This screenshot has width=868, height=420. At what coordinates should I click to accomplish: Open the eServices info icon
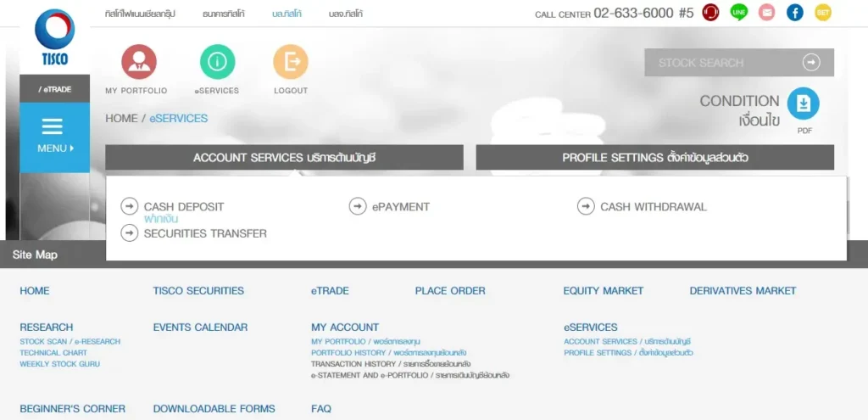[x=218, y=62]
